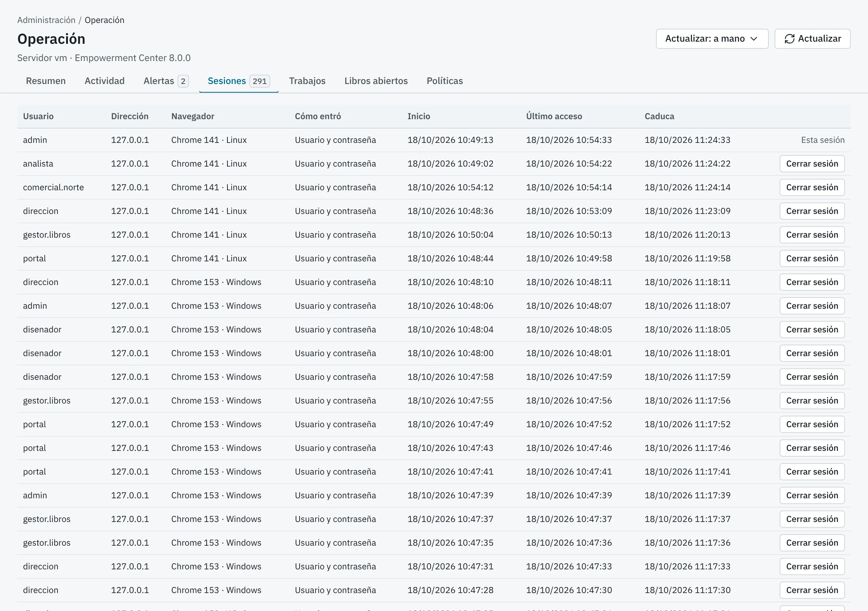868x611 pixels.
Task: Close disenador session started 10:48:04
Action: (812, 330)
